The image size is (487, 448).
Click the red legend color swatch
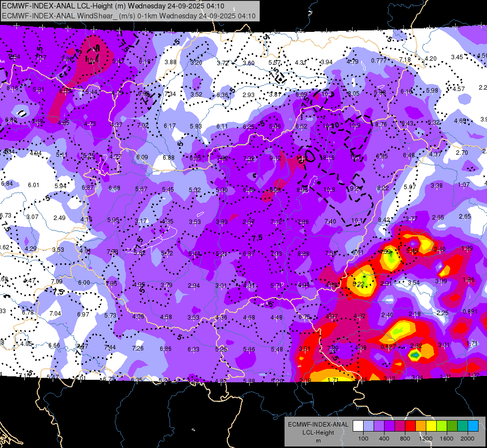click(410, 426)
